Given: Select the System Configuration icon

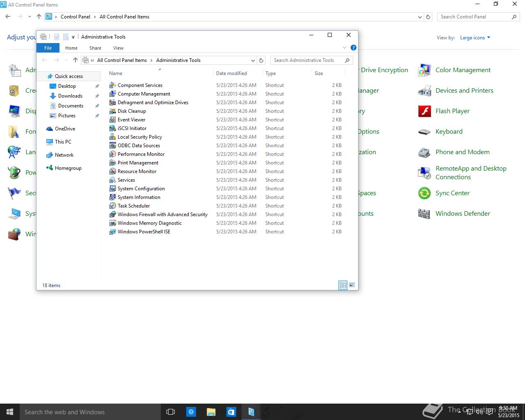Looking at the screenshot, I should (x=112, y=189).
